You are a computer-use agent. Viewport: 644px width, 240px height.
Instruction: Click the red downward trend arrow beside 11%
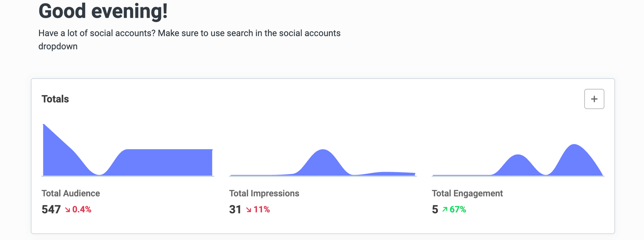[x=248, y=209]
